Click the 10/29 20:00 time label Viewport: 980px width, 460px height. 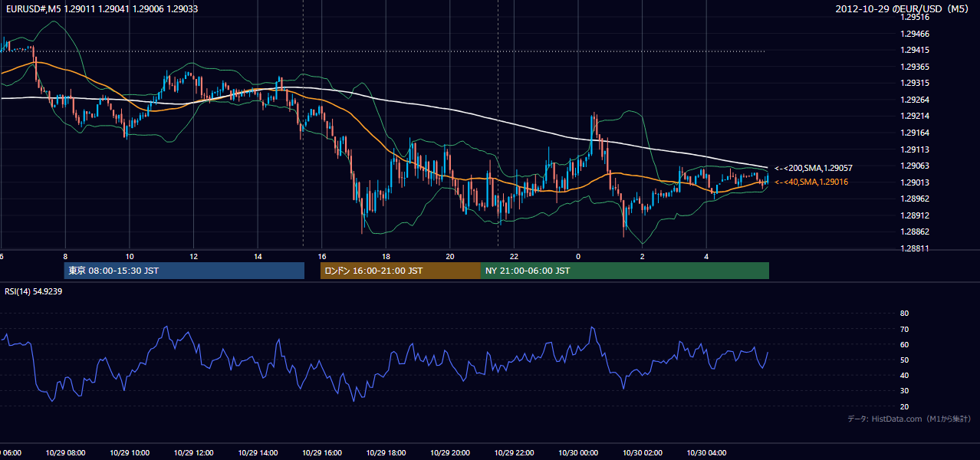pyautogui.click(x=450, y=453)
